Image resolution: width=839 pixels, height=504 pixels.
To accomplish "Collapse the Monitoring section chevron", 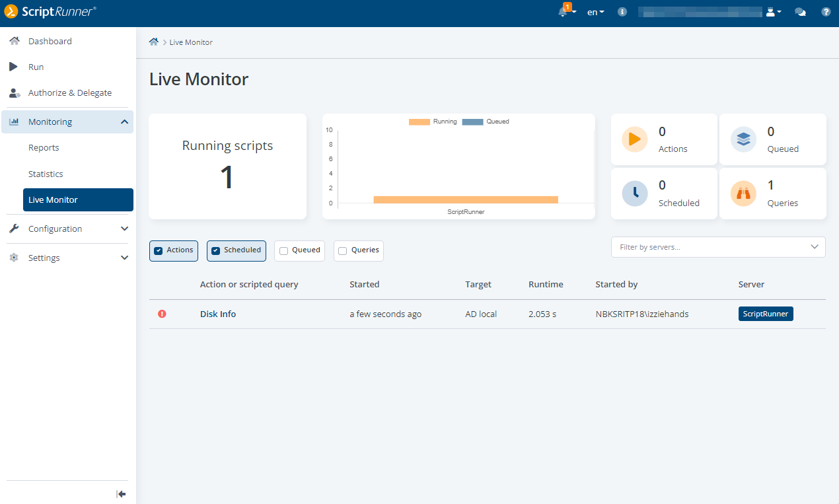I will (124, 122).
